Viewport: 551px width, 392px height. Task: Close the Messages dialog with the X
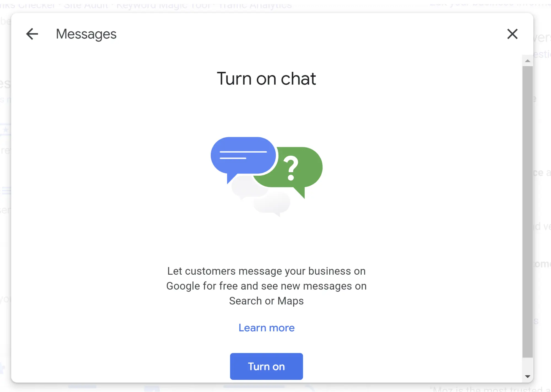point(512,34)
